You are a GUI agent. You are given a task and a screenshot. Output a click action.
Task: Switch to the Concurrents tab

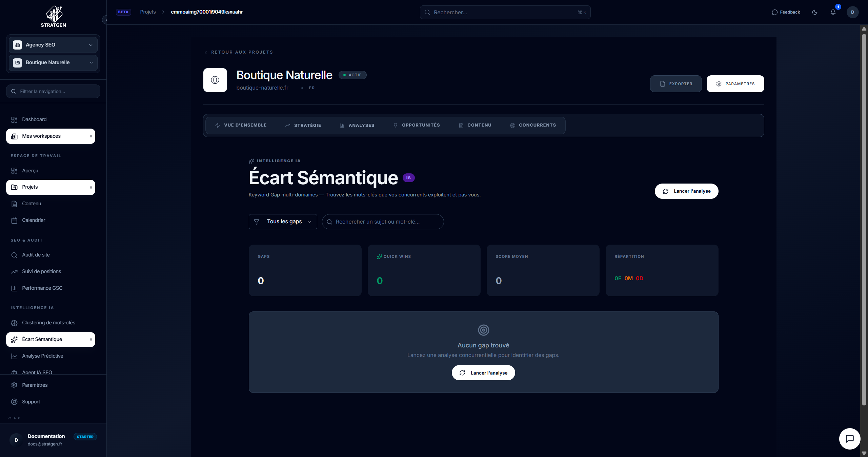[533, 125]
